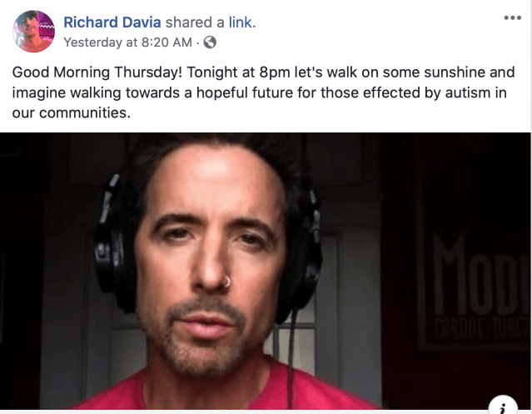Open Richard Davia's profile picture
The width and height of the screenshot is (532, 414).
(33, 31)
